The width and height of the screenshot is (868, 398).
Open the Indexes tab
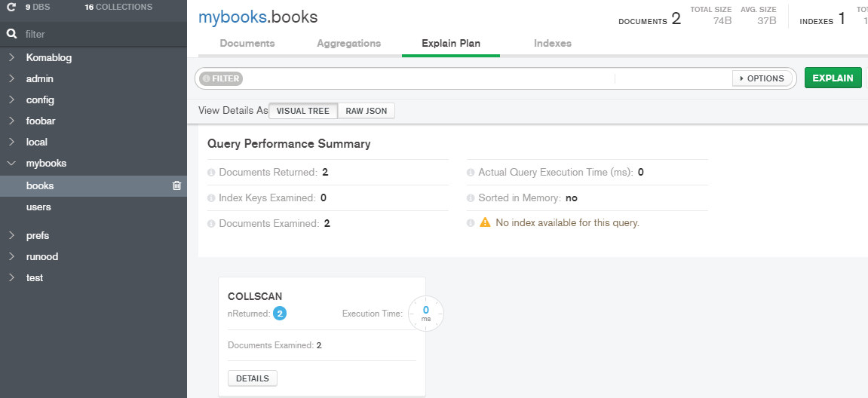552,44
